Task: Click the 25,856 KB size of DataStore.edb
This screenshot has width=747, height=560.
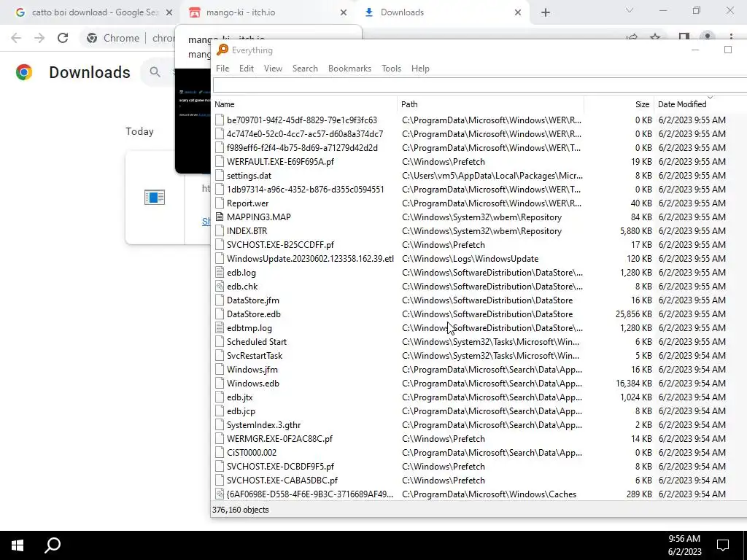Action: (x=633, y=314)
